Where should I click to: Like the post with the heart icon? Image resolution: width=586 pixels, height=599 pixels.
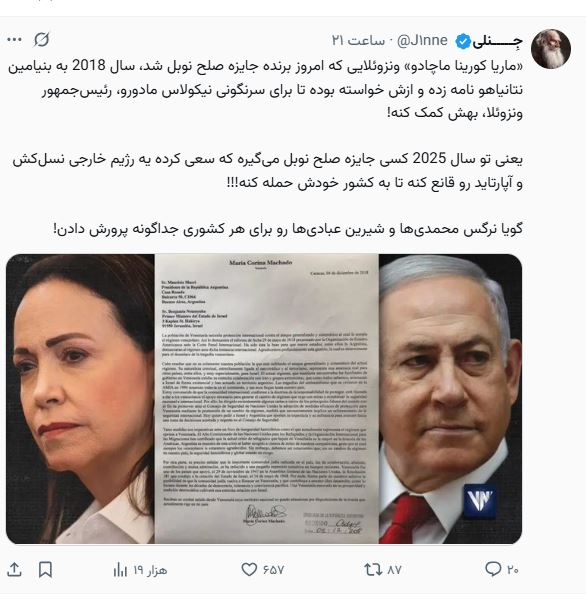pyautogui.click(x=249, y=570)
